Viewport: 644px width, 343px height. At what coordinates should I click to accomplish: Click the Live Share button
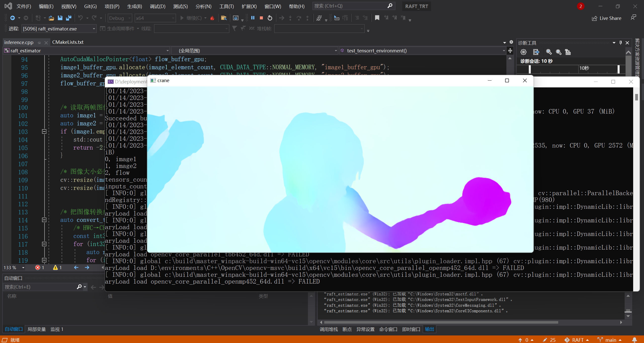(607, 18)
